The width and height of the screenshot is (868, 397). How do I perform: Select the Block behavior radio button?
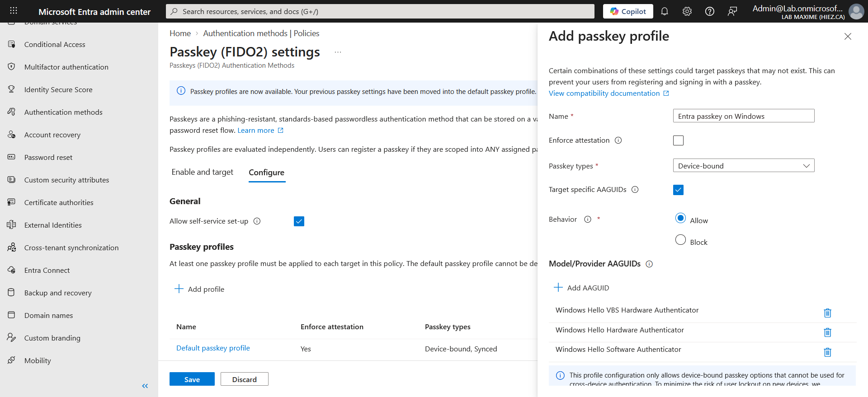pos(680,240)
